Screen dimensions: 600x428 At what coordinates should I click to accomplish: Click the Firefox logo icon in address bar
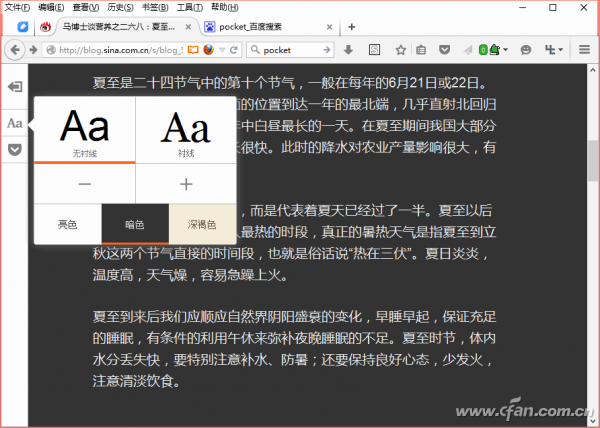point(209,50)
